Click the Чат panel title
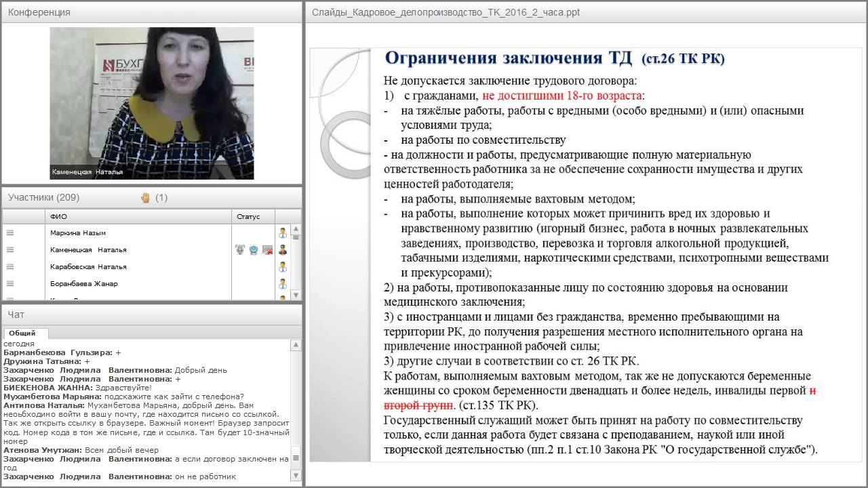Image resolution: width=868 pixels, height=488 pixels. coord(16,314)
